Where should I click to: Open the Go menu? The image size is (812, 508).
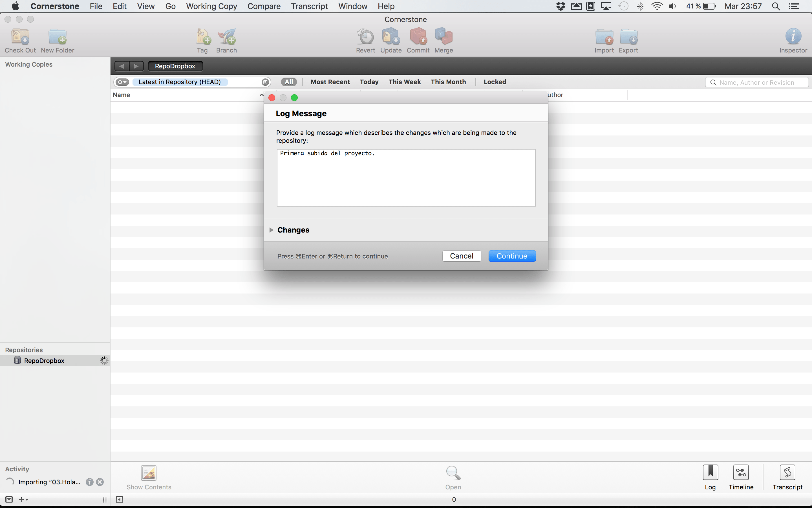point(171,6)
